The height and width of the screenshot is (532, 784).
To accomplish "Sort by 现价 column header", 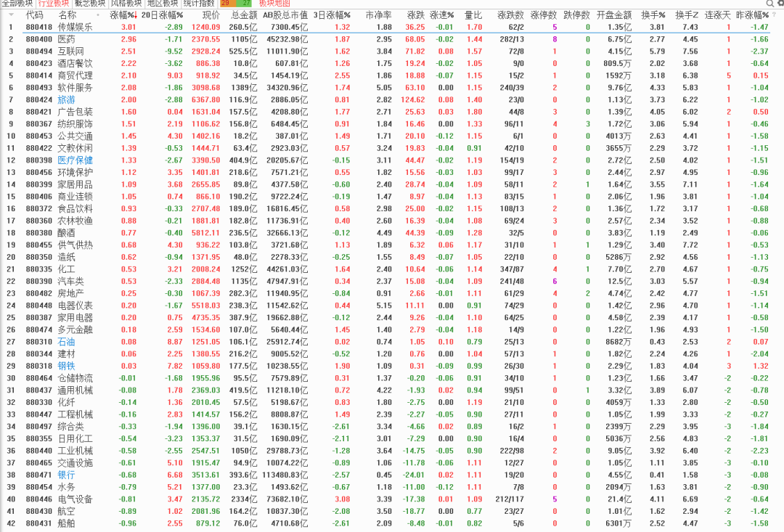I will (211, 15).
